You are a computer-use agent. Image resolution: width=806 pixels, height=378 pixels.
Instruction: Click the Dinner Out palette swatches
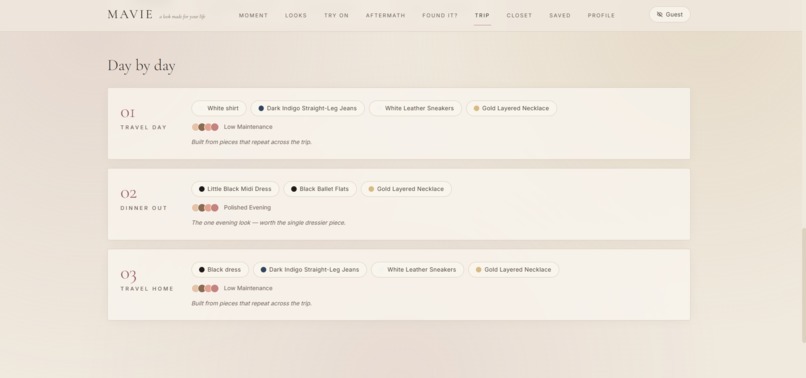(205, 208)
